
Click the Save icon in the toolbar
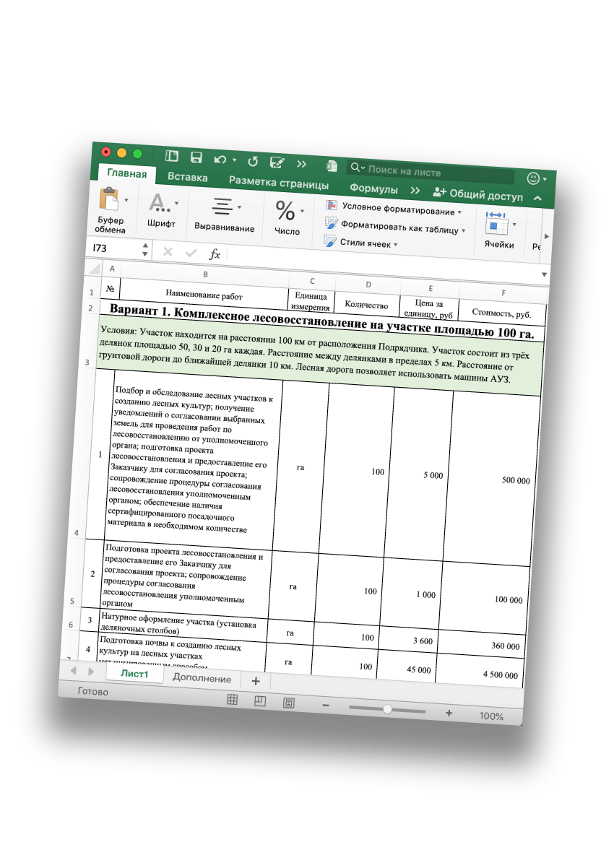(196, 156)
